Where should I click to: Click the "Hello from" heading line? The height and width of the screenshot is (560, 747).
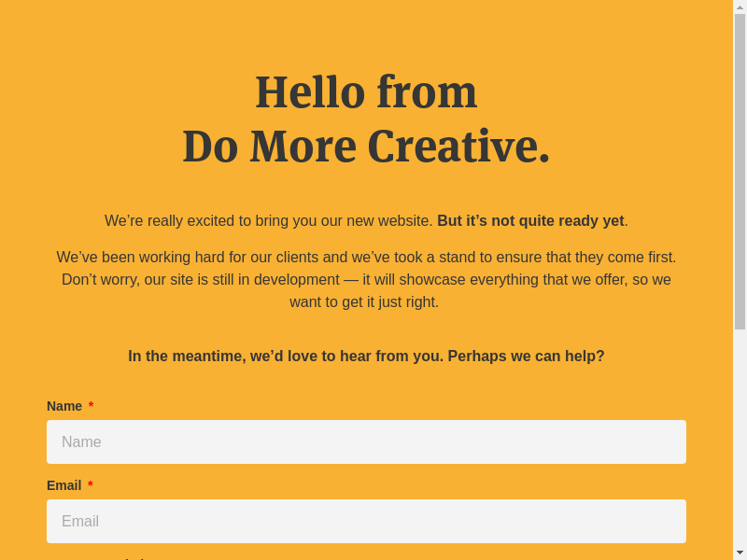click(366, 91)
